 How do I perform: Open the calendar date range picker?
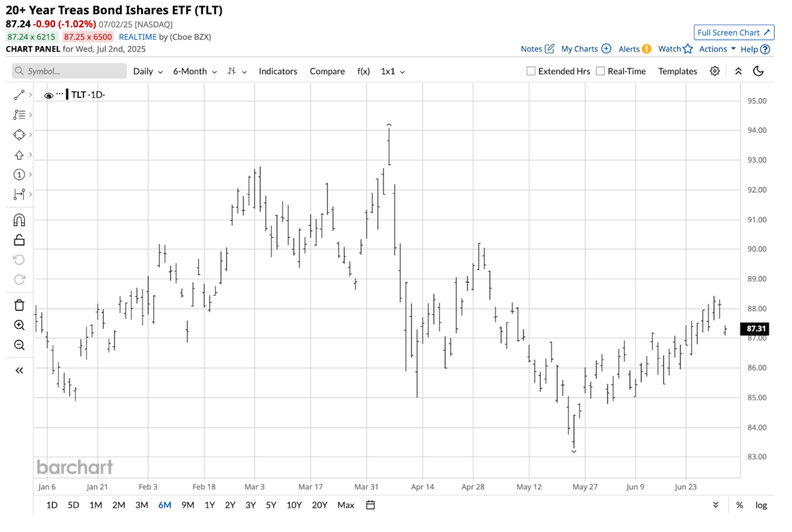[x=370, y=505]
